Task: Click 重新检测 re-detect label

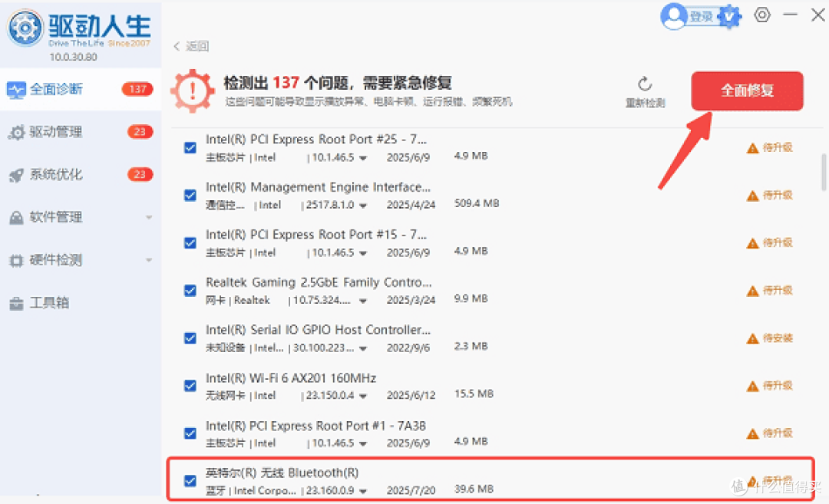Action: tap(645, 103)
